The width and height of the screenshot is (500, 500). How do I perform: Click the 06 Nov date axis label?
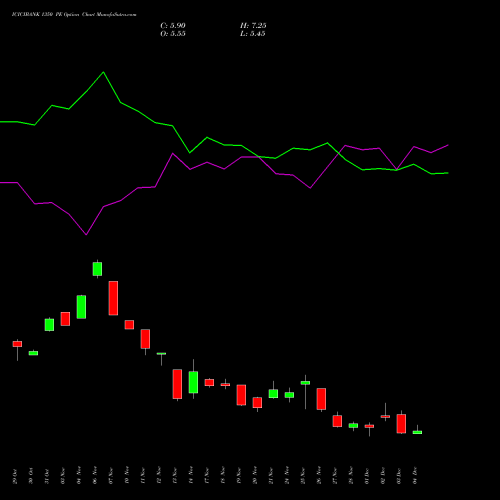(95, 476)
